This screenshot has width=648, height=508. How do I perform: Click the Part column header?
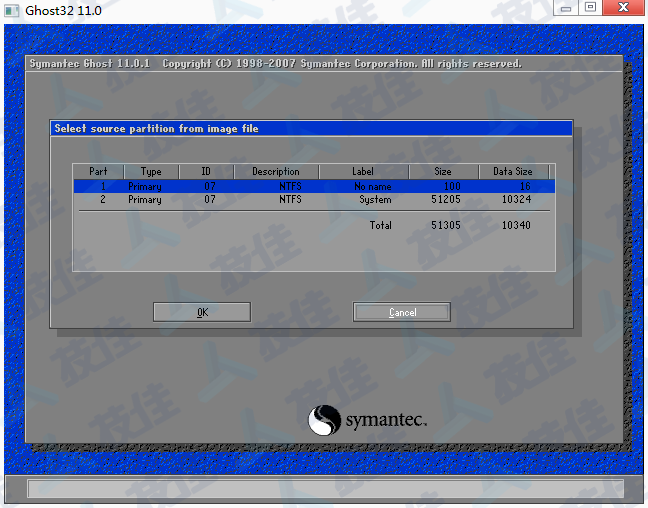click(x=98, y=172)
